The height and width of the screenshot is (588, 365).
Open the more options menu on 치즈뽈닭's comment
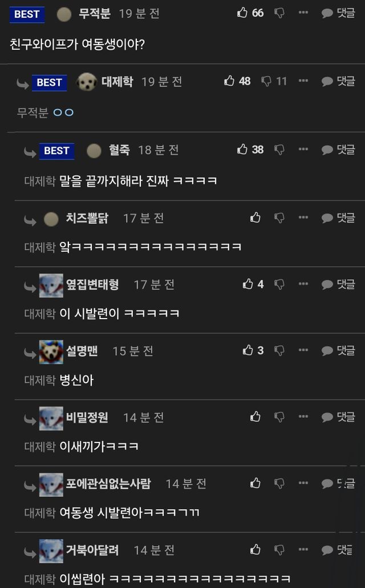click(x=303, y=218)
